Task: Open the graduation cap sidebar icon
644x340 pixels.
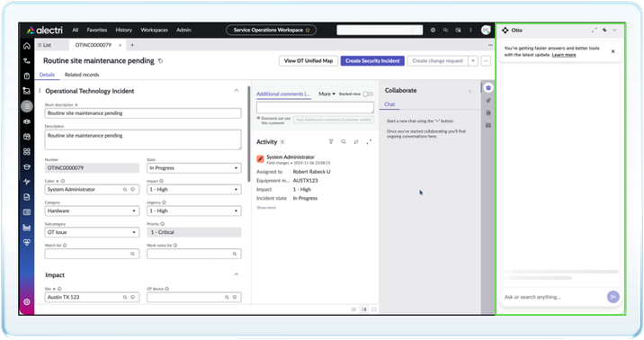Action: (27, 166)
